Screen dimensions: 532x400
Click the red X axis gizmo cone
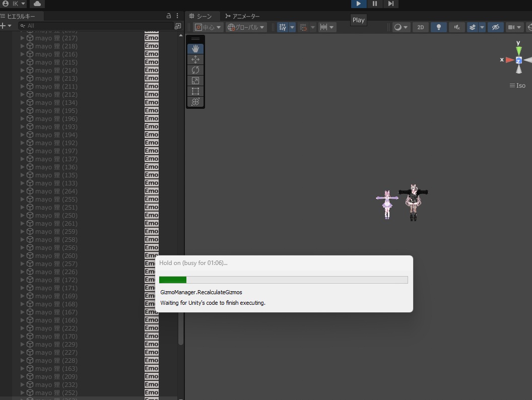coord(510,60)
